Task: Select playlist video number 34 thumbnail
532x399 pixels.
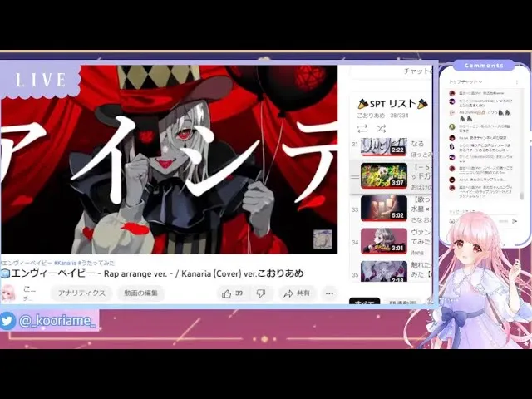Action: tap(383, 240)
